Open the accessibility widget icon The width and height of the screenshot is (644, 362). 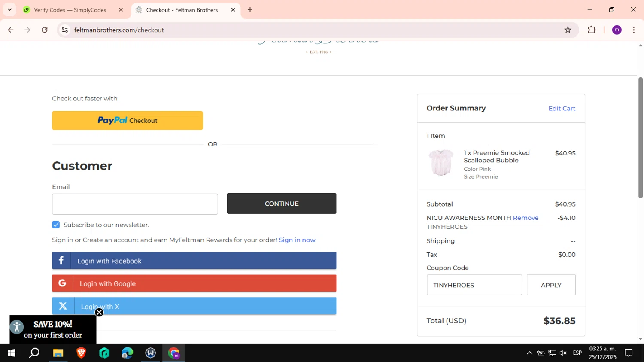coord(16,327)
